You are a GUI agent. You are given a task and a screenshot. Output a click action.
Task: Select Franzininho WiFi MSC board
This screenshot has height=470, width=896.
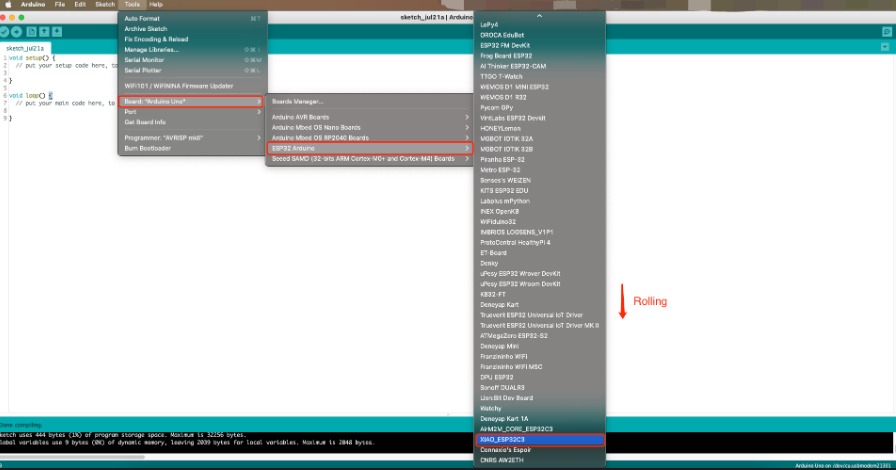coord(539,367)
